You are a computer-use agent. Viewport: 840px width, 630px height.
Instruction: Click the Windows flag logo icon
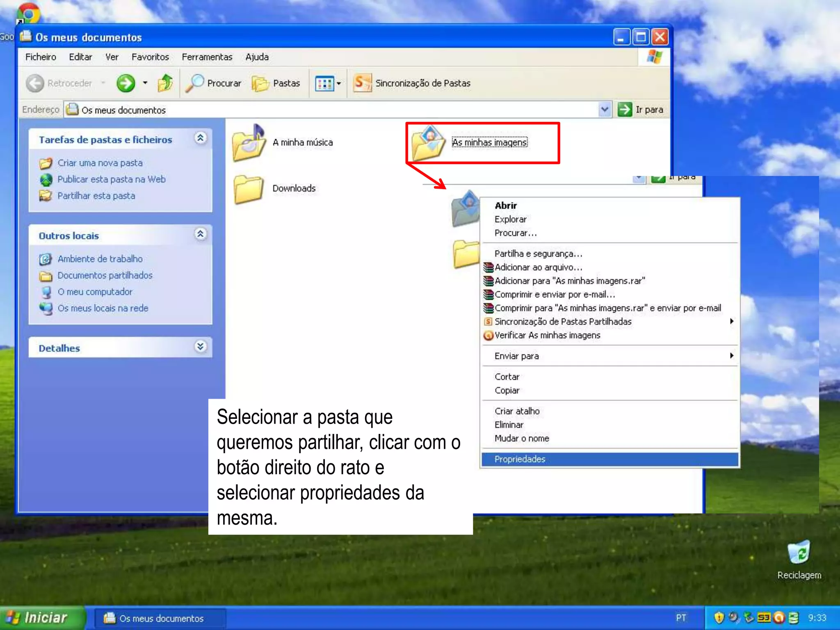click(x=655, y=57)
